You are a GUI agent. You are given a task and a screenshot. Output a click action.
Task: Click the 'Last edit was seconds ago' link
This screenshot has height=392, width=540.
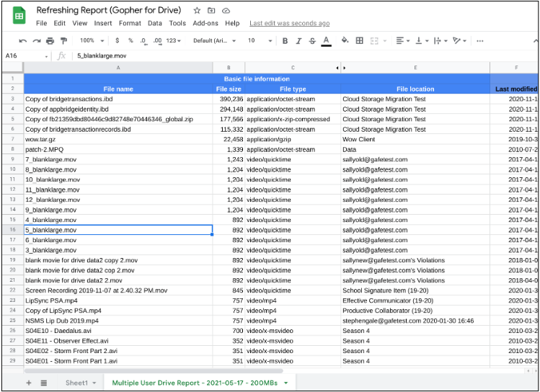289,23
